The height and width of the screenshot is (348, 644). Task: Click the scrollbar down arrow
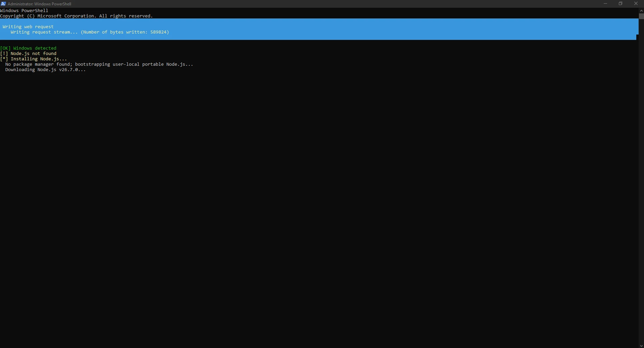[x=641, y=346]
